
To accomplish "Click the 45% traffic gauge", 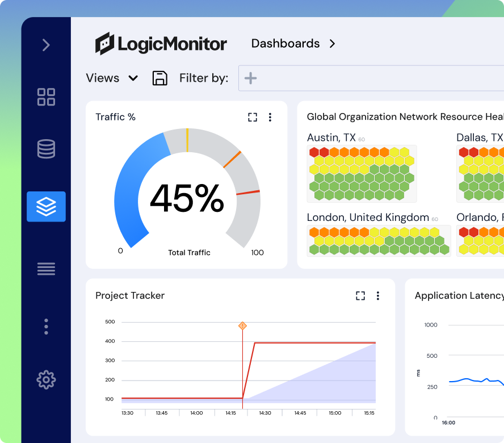I will 187,198.
